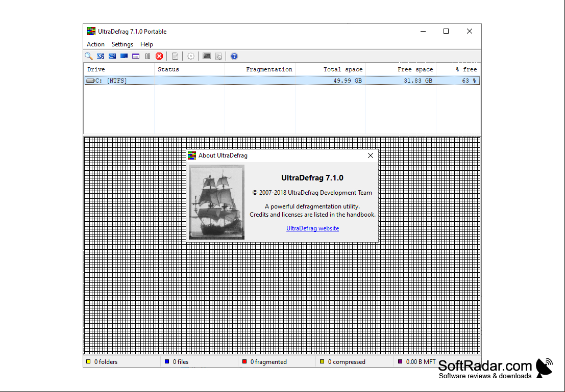Sort by the Drive column header
The width and height of the screenshot is (565, 392).
119,69
